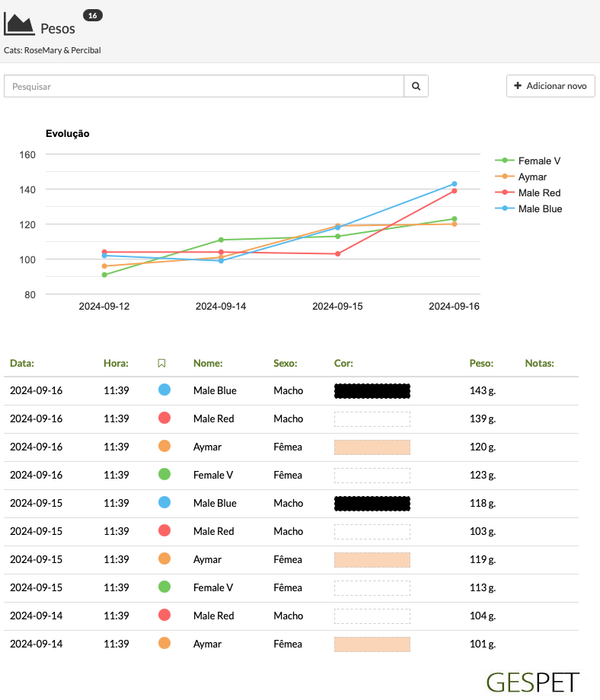
Task: Click the 101 g. weight value
Action: 483,644
